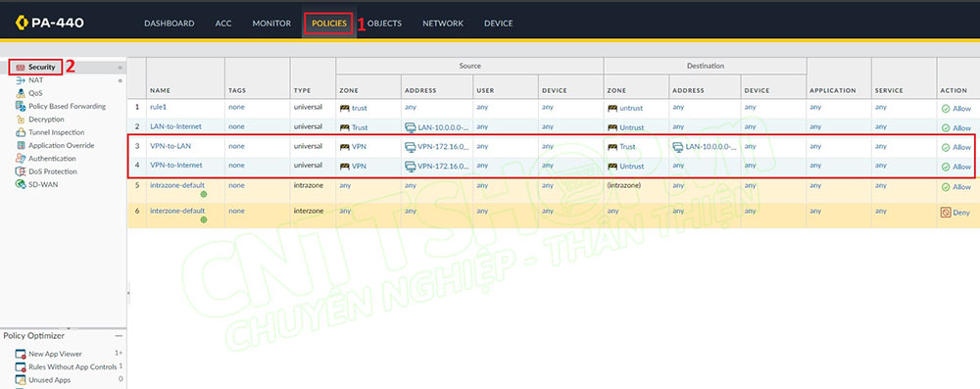Go to the MONITOR tab
Image resolution: width=980 pixels, height=389 pixels.
271,24
